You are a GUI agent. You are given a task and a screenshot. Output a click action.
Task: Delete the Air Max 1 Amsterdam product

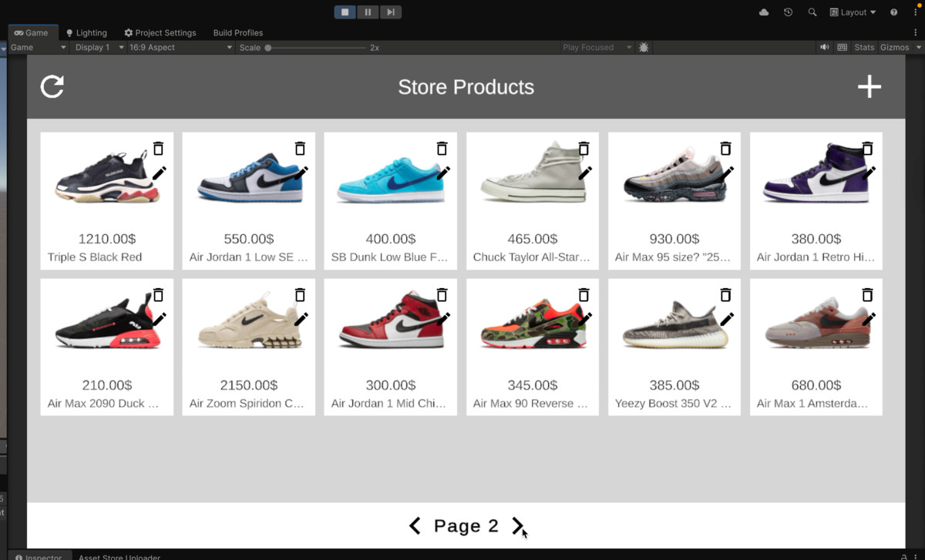[867, 294]
